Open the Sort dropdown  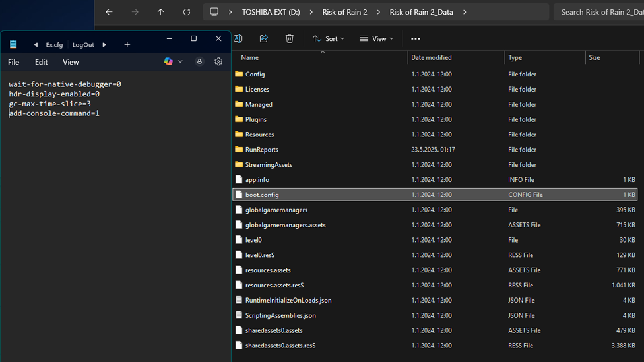point(329,39)
